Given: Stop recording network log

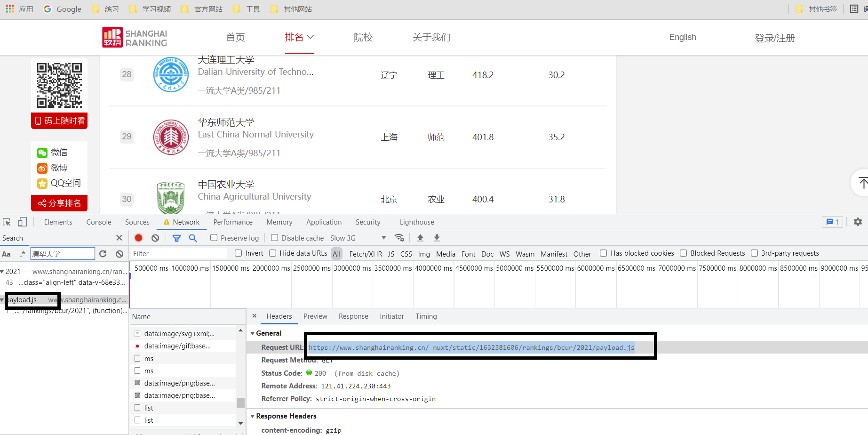Looking at the screenshot, I should [138, 238].
